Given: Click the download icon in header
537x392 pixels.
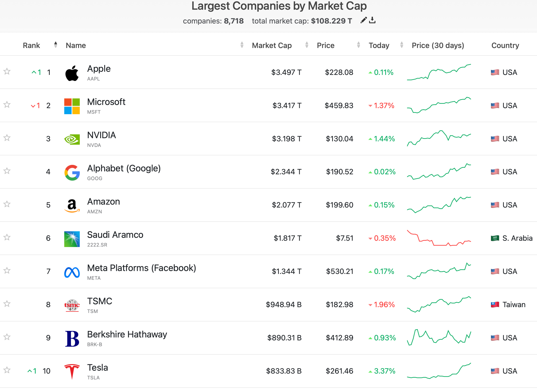Looking at the screenshot, I should (372, 20).
